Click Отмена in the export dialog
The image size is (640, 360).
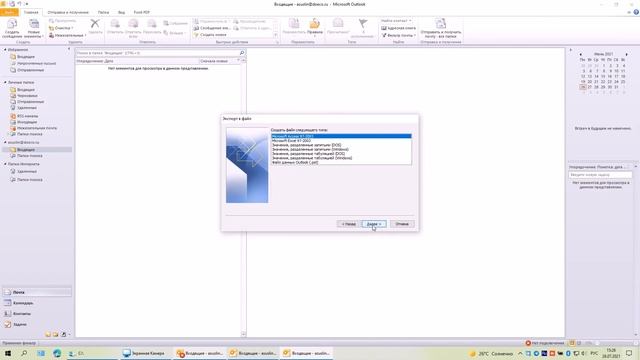click(x=402, y=224)
